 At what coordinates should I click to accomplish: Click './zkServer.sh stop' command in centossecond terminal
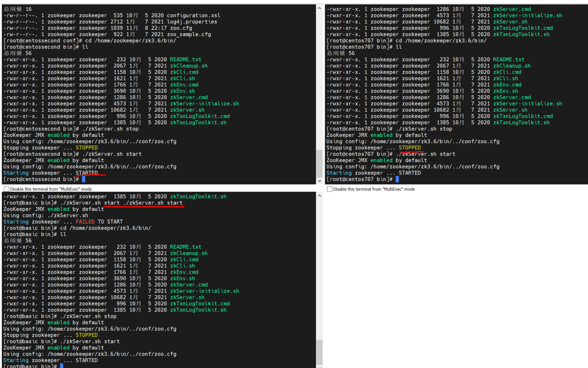click(x=110, y=129)
